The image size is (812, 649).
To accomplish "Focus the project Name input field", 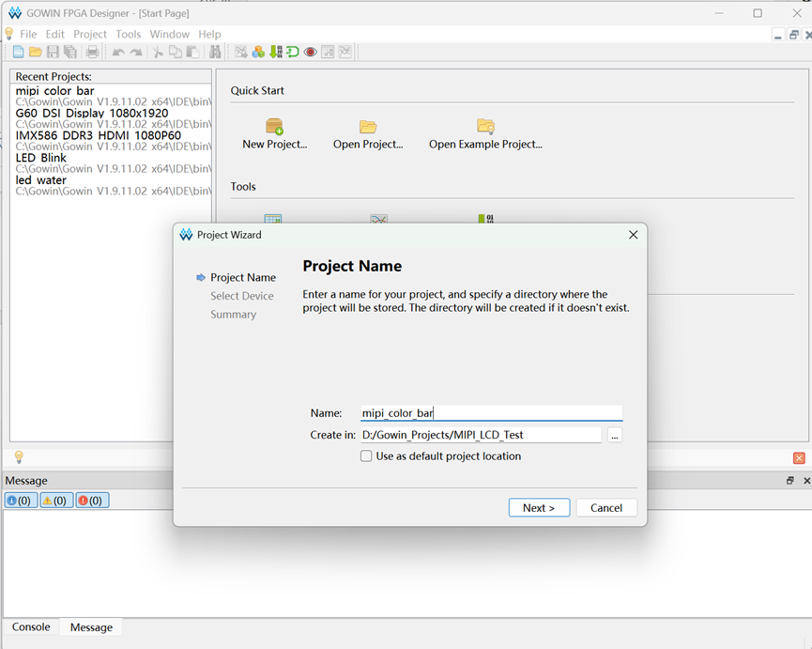I will 492,413.
